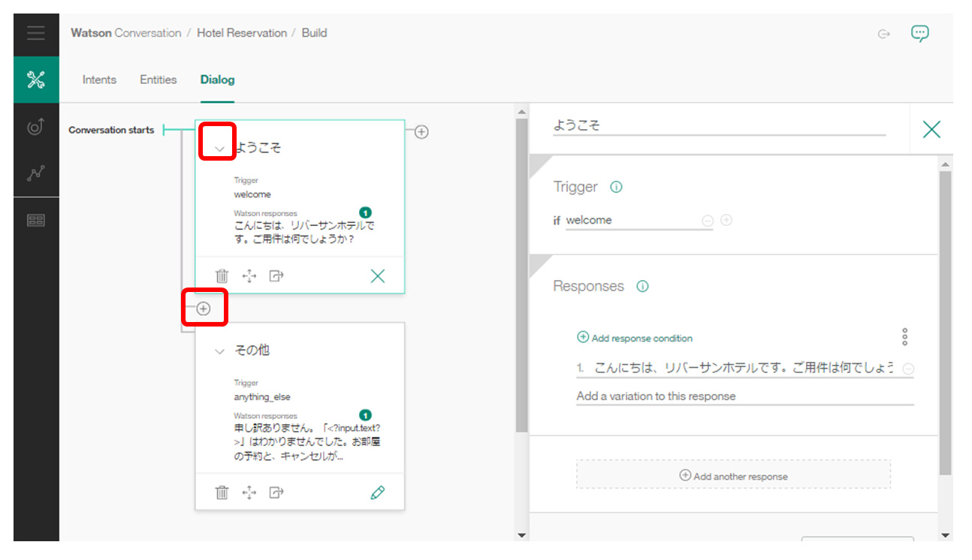Screen dimensions: 972x560
Task: Collapse the ようこそ node chevron
Action: click(219, 149)
